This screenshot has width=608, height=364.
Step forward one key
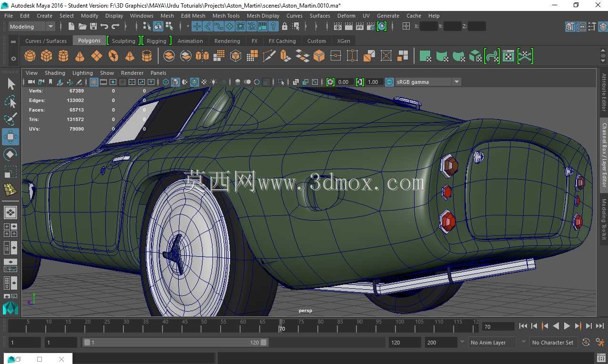pos(578,326)
